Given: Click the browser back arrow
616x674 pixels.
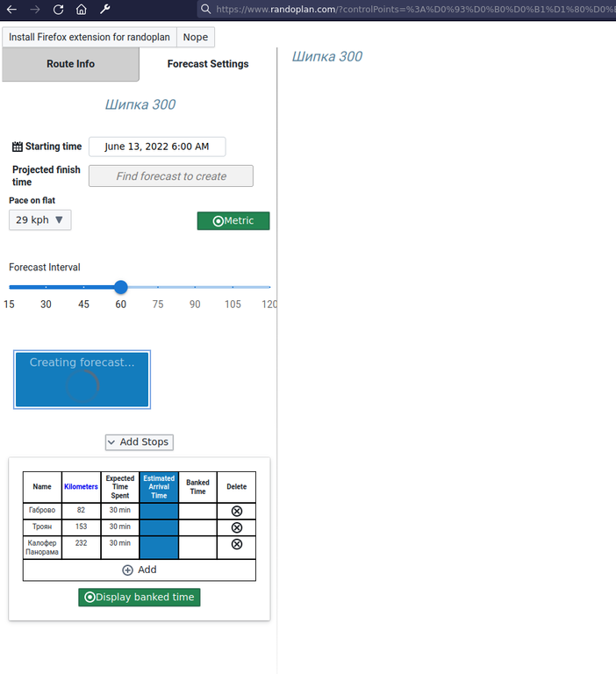Looking at the screenshot, I should point(12,10).
